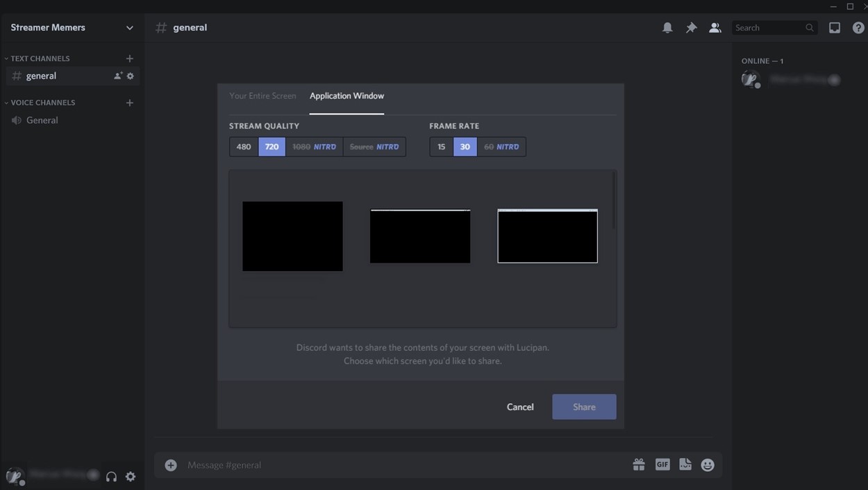Open invite people icon on general channel
The height and width of the screenshot is (490, 868).
pyautogui.click(x=118, y=76)
